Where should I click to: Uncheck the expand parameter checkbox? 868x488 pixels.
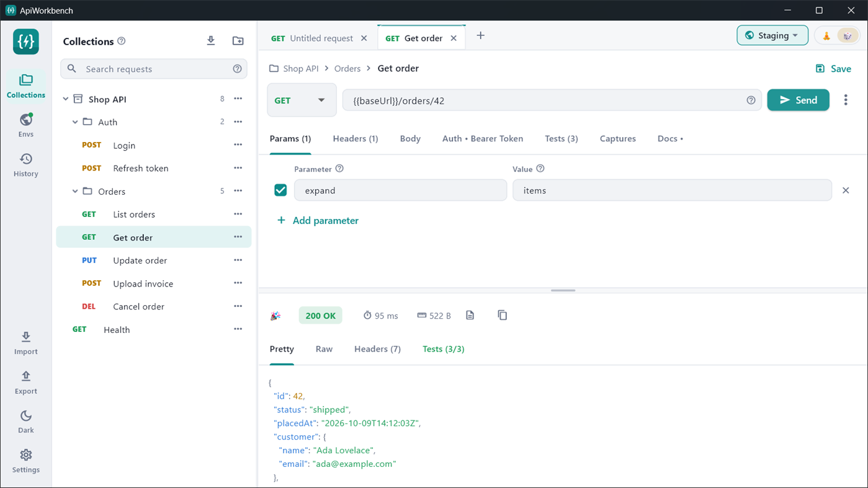tap(280, 190)
